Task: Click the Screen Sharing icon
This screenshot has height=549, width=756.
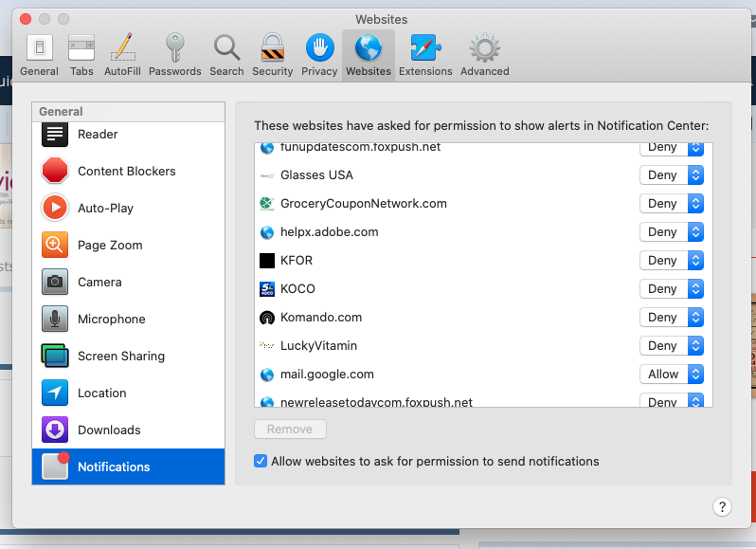Action: [55, 356]
